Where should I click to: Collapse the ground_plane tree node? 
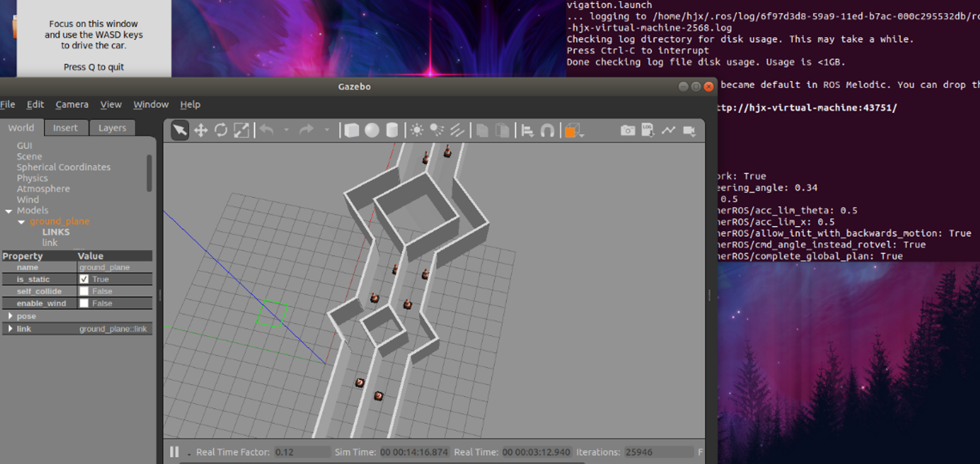click(21, 222)
